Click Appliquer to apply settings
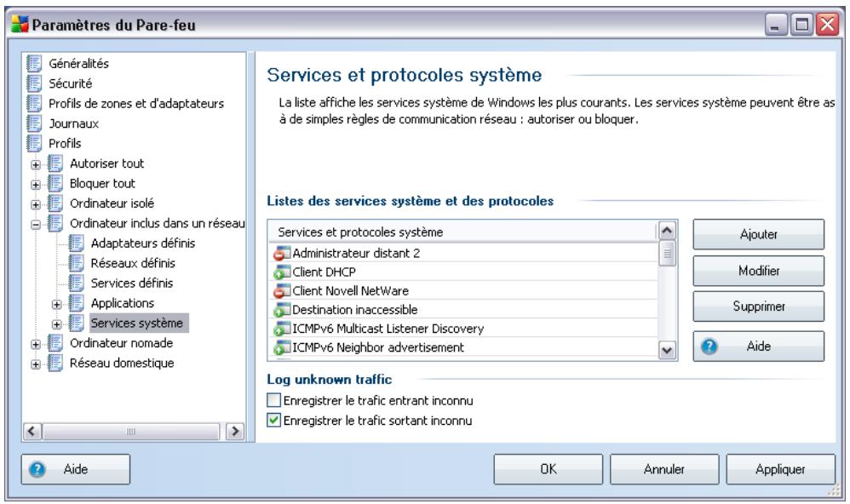 tap(780, 469)
